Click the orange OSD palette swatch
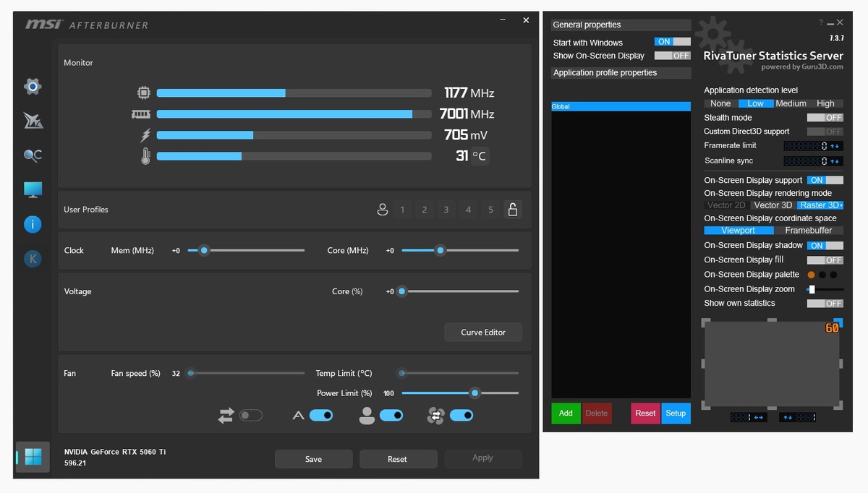This screenshot has height=493, width=868. [x=811, y=274]
